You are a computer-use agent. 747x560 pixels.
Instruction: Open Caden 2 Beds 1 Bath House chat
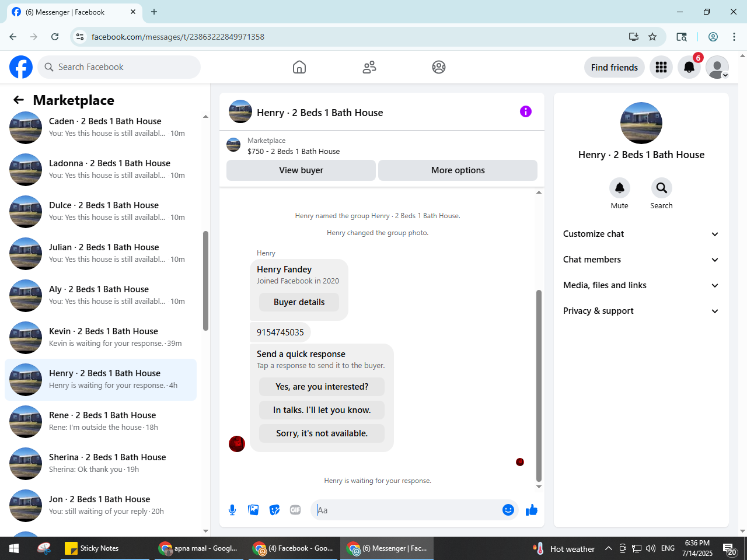pos(100,127)
